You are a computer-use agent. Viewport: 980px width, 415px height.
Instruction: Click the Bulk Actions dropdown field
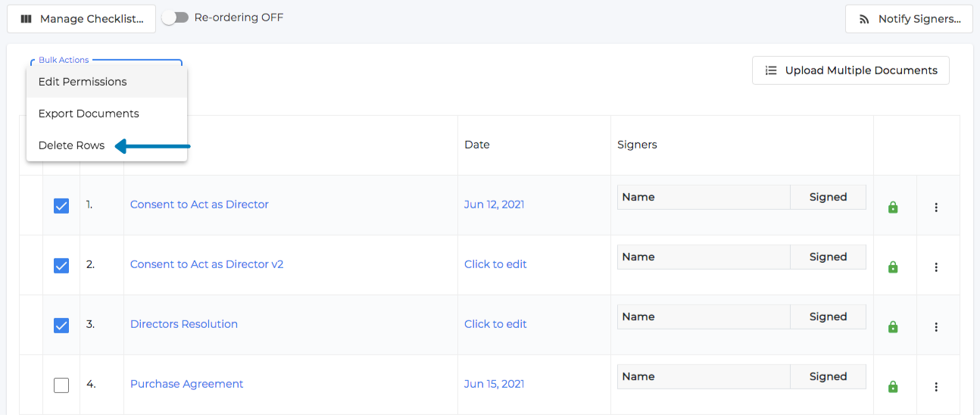coord(106,64)
